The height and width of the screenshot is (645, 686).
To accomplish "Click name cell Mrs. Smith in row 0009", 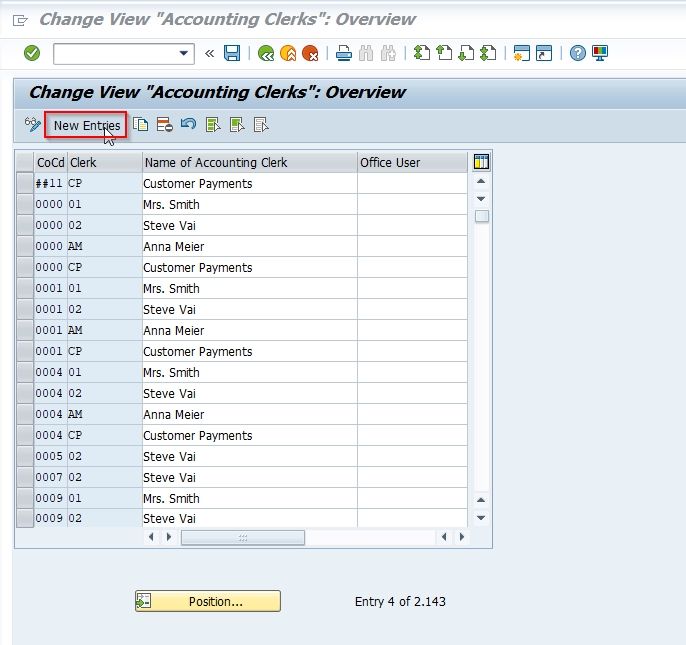I will tap(250, 498).
